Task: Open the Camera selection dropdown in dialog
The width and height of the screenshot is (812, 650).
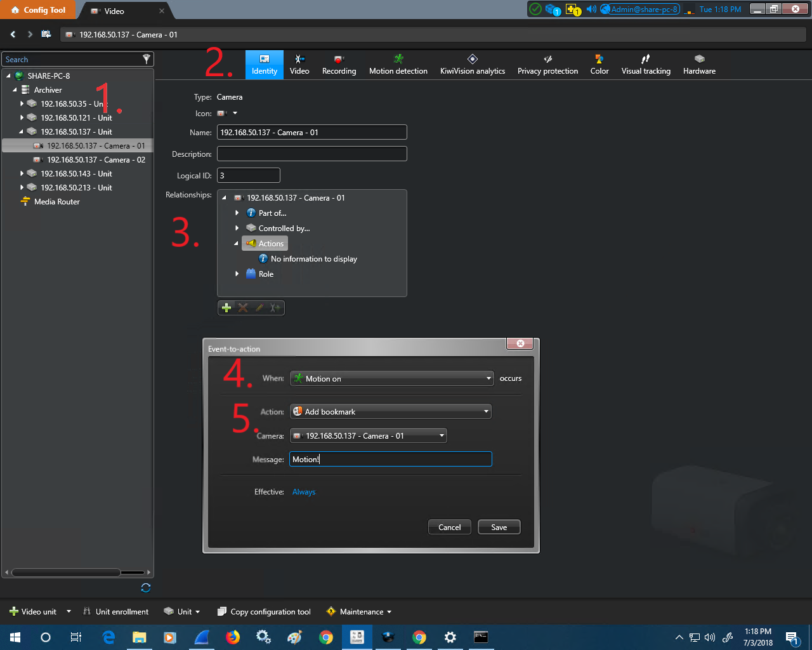Action: pyautogui.click(x=368, y=435)
